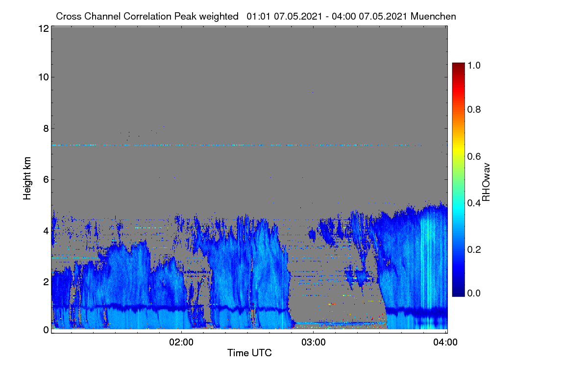Click the dark red top of the colorbar
The width and height of the screenshot is (588, 392).
(458, 66)
